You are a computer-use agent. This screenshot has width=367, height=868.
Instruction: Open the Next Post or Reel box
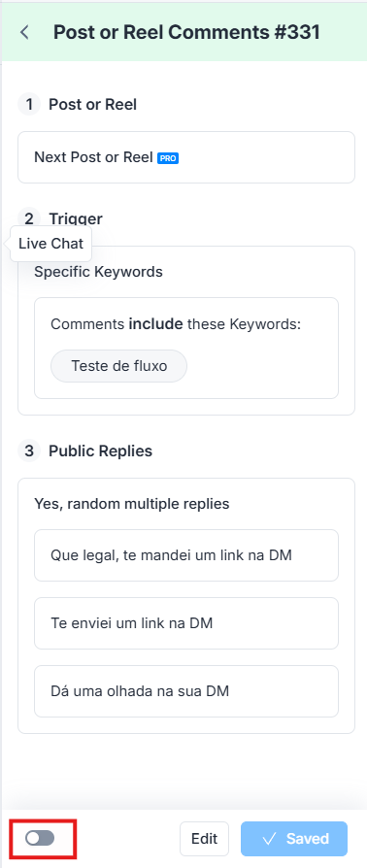tap(186, 157)
